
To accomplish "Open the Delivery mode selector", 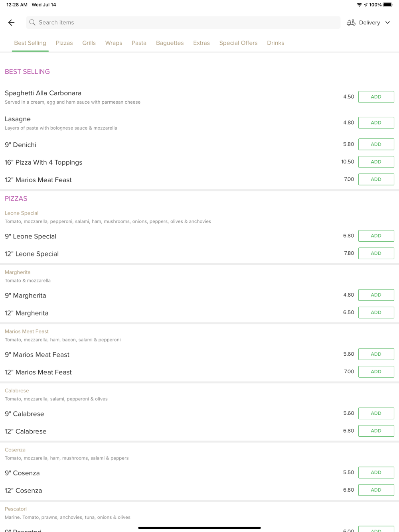I will [369, 23].
